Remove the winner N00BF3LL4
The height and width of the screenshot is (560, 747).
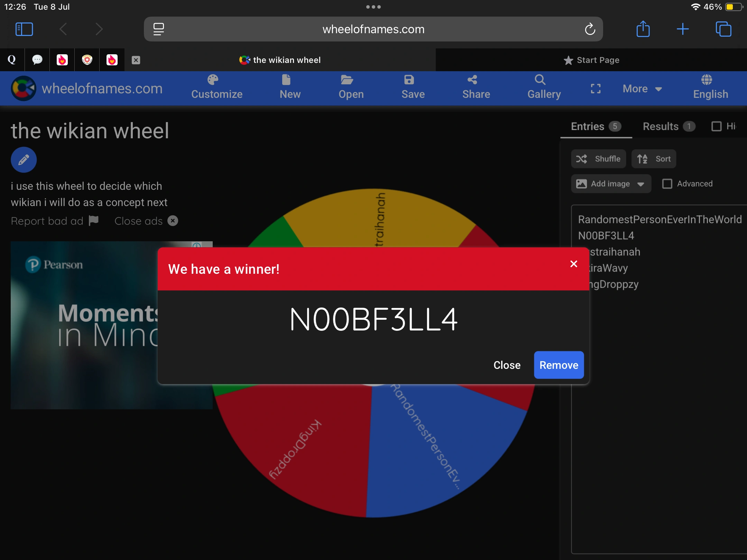pyautogui.click(x=559, y=365)
